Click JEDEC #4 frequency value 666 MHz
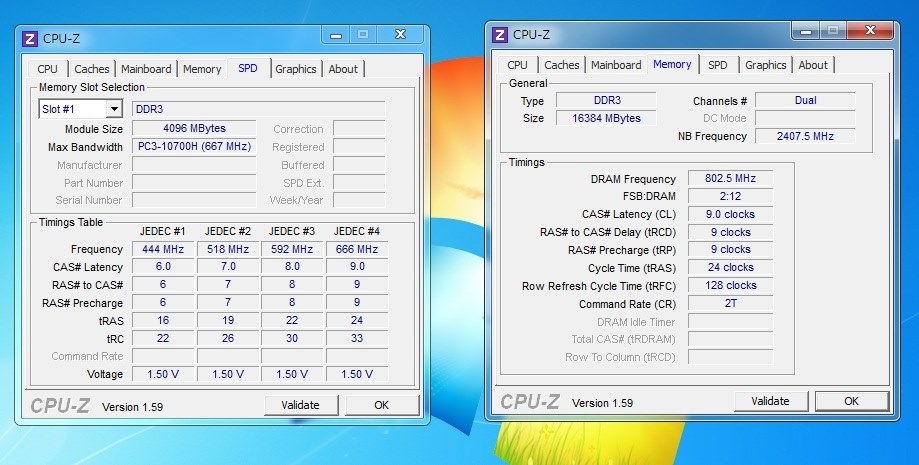 [x=357, y=249]
